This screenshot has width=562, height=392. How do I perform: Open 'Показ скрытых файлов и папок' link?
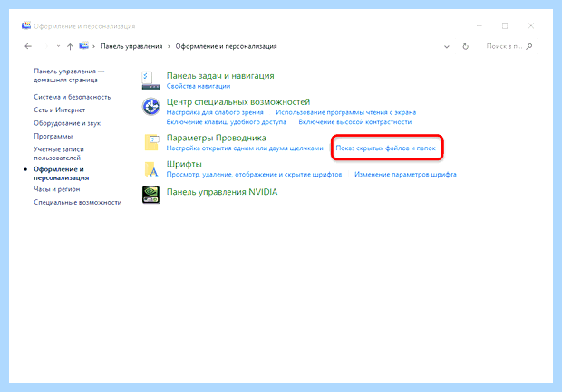tap(385, 148)
